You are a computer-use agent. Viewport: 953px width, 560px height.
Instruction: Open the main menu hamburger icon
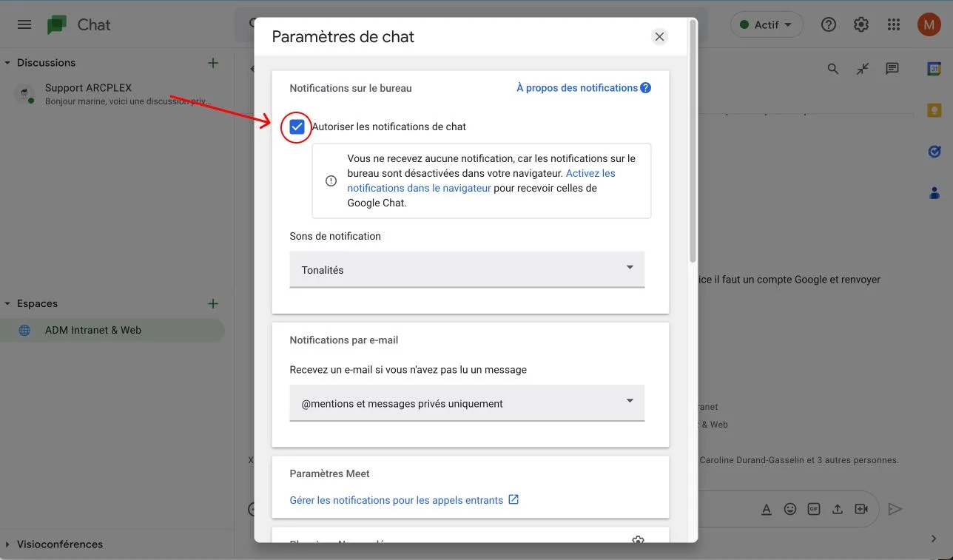[24, 24]
